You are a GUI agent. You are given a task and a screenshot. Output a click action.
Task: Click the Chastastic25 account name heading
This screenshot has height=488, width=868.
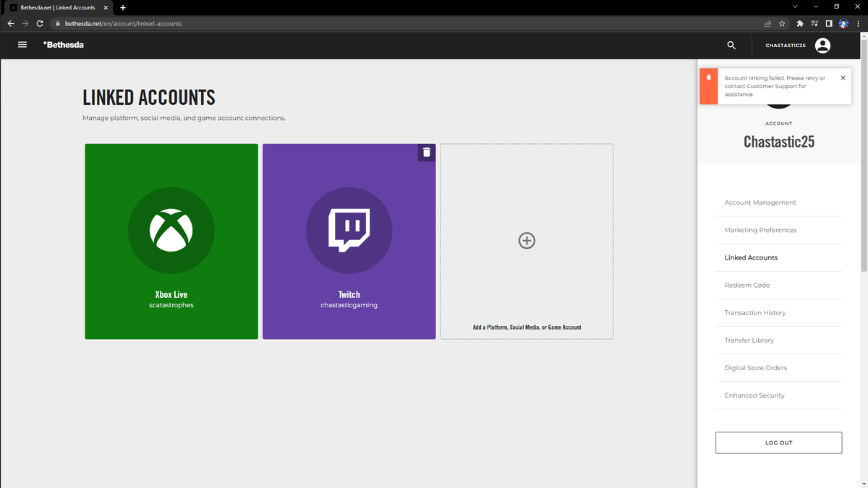tap(778, 141)
